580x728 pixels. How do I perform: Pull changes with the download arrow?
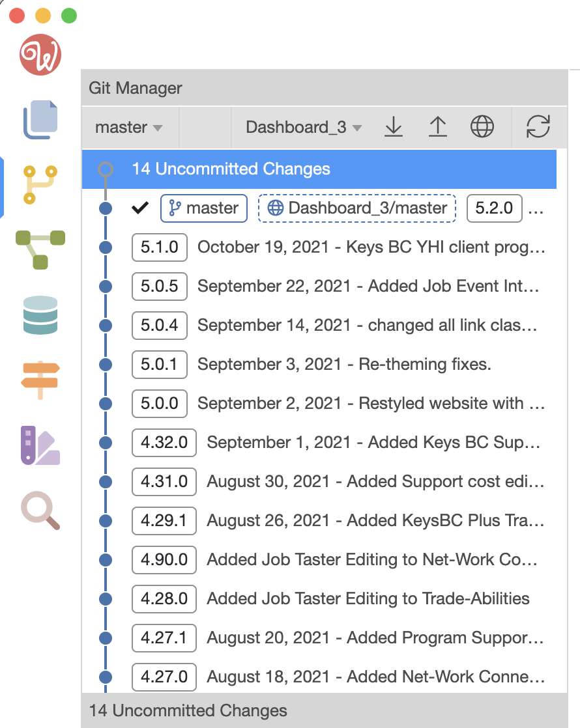tap(394, 127)
